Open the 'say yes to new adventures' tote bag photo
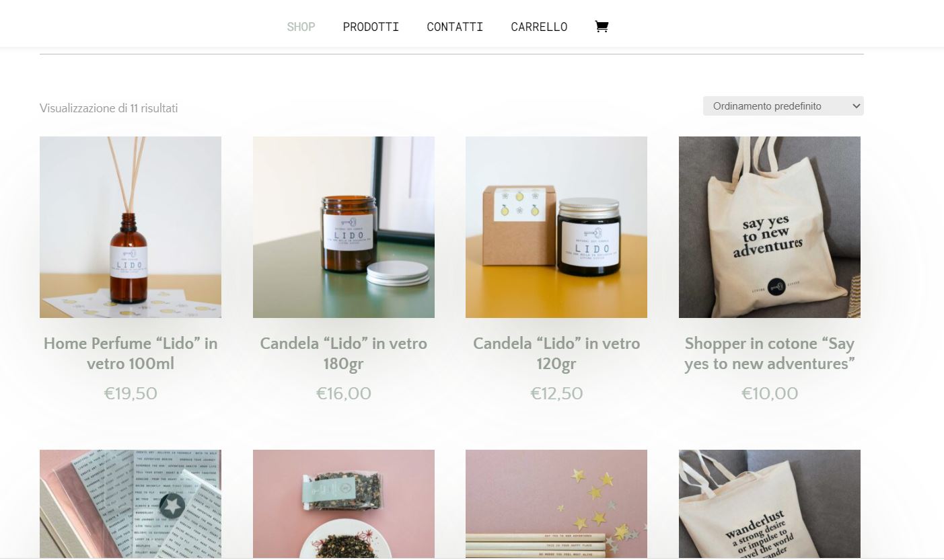 pyautogui.click(x=770, y=227)
